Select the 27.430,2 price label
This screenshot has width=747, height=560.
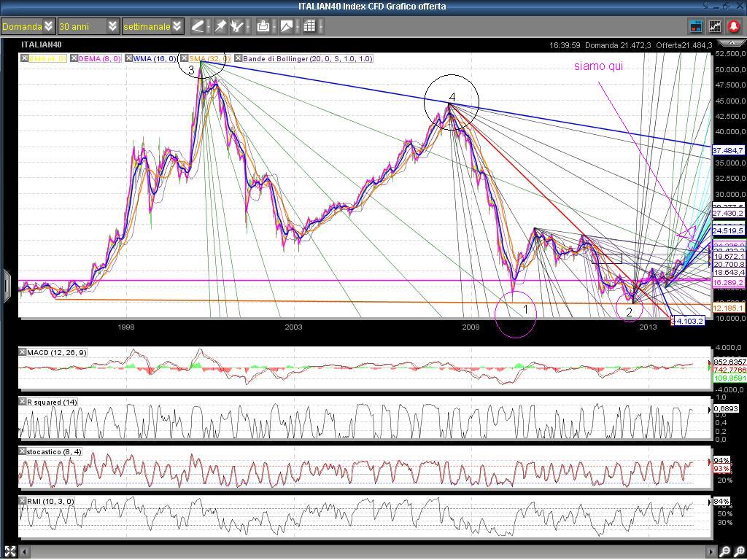(727, 213)
